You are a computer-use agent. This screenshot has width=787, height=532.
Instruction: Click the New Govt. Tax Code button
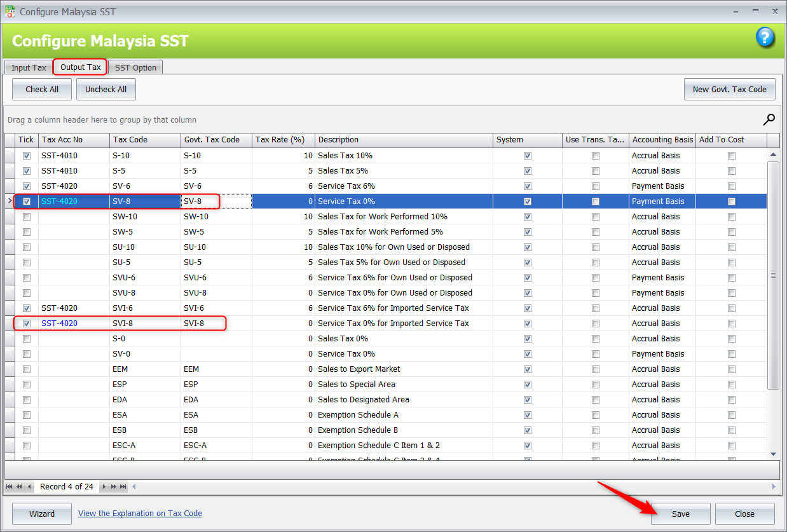point(729,90)
